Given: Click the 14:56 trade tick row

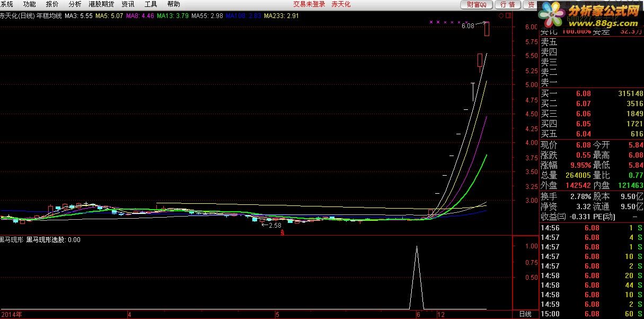Looking at the screenshot, I should (x=592, y=228).
